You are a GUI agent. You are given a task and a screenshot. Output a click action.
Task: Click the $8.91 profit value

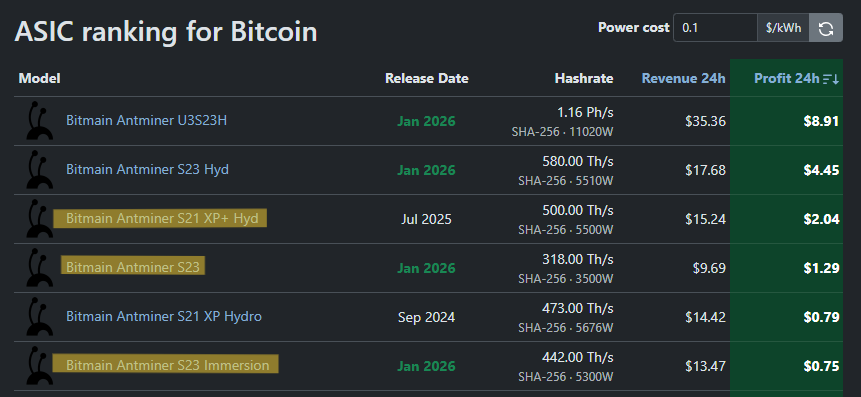(x=821, y=121)
